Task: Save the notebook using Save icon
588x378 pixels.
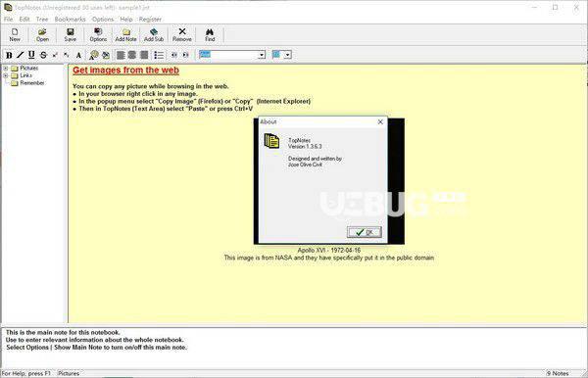Action: (71, 35)
